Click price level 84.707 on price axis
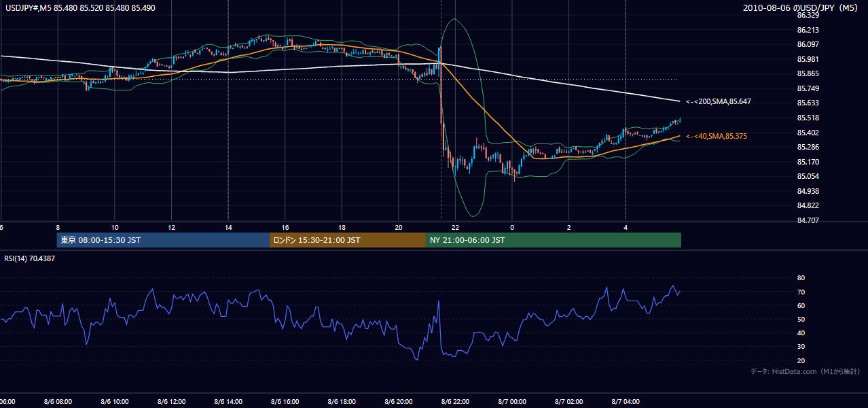The height and width of the screenshot is (408, 868). coord(807,220)
